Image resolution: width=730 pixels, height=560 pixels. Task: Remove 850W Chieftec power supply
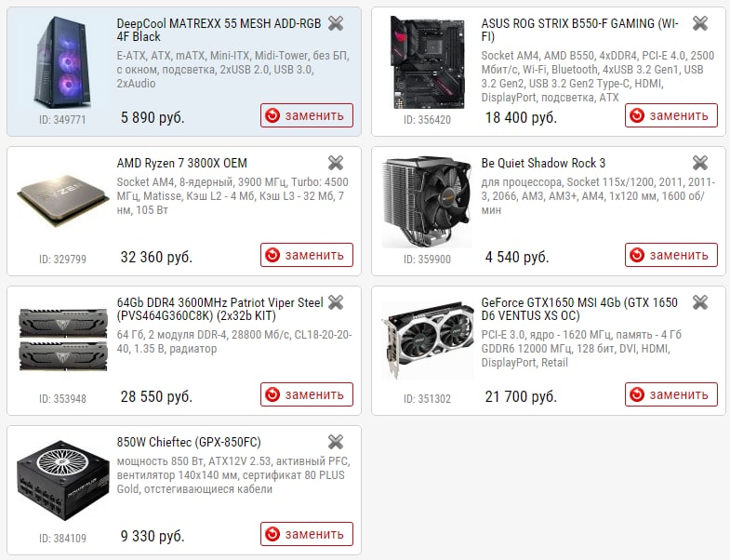335,442
